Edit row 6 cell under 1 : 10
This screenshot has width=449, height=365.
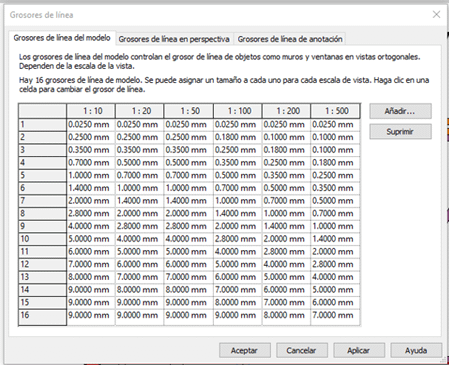click(91, 188)
